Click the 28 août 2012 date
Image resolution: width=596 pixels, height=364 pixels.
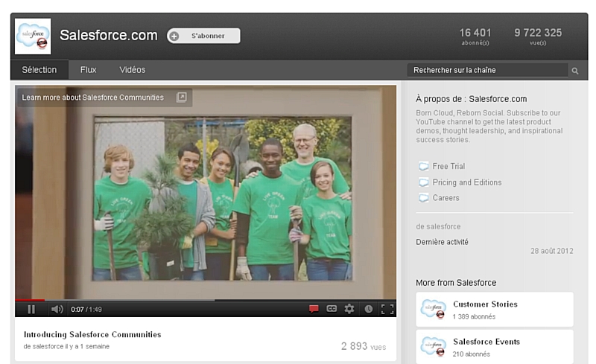point(552,251)
